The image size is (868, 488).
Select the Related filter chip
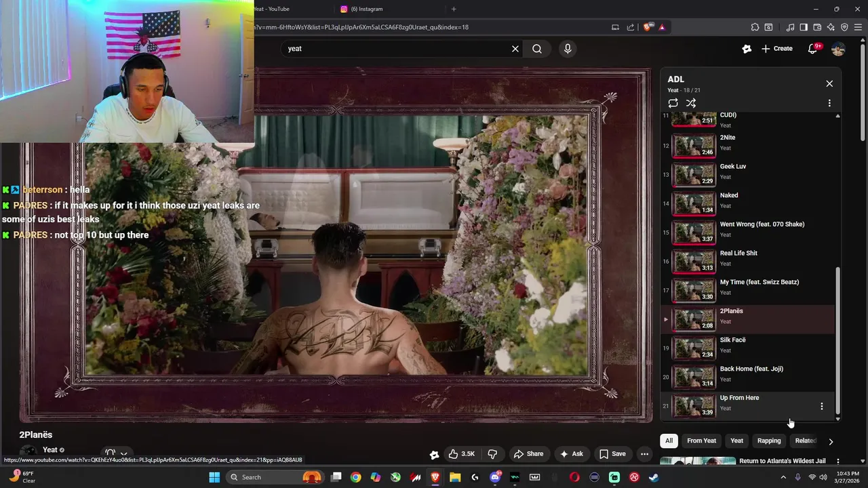click(805, 441)
